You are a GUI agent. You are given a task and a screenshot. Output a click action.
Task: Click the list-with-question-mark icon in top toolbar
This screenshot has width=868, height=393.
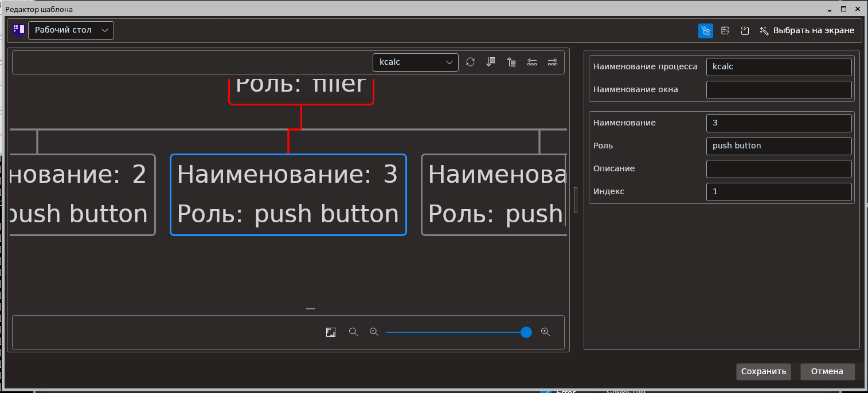725,31
